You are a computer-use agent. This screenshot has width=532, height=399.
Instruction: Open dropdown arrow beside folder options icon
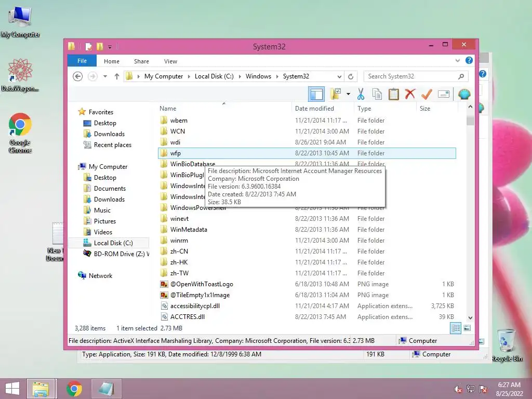click(x=348, y=94)
